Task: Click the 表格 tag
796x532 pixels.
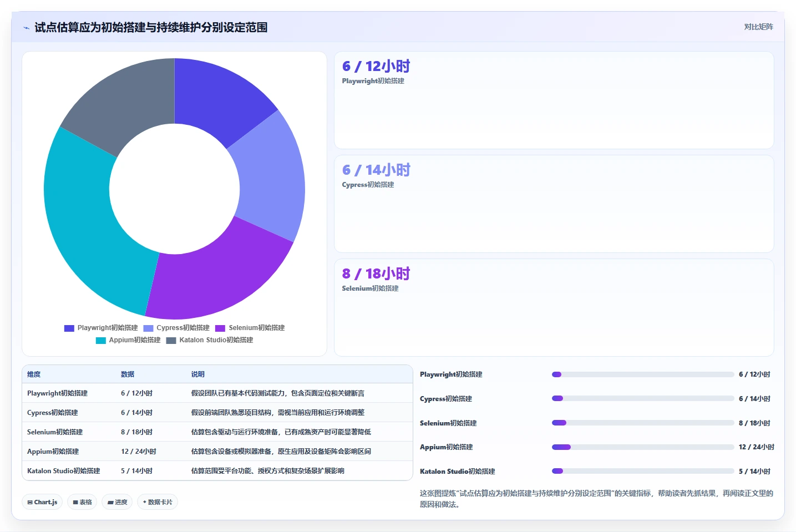Action: point(83,502)
